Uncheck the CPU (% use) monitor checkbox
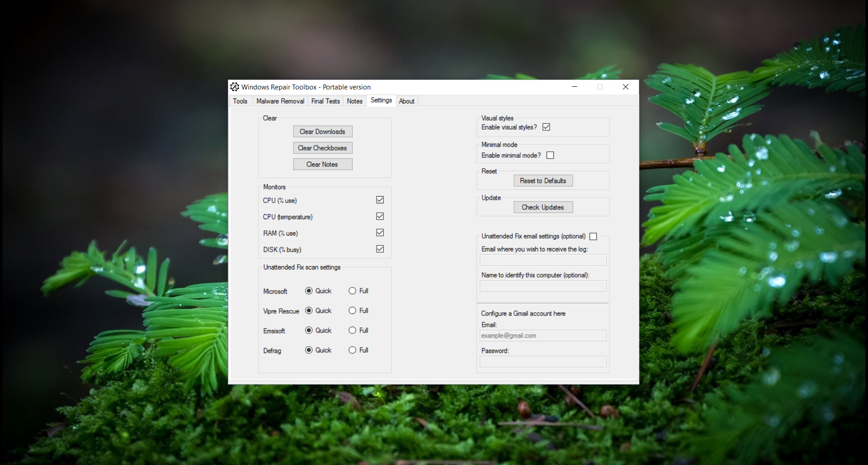868x465 pixels. [380, 200]
